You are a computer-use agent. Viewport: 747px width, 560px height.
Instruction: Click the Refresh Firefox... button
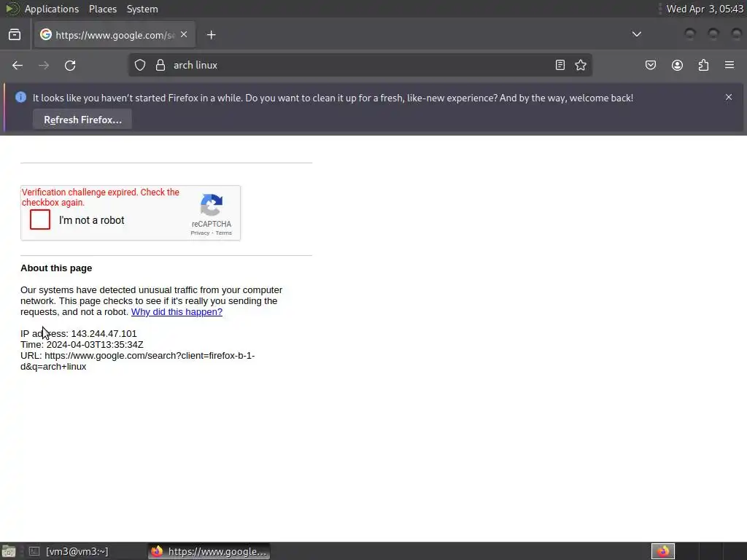tap(82, 120)
